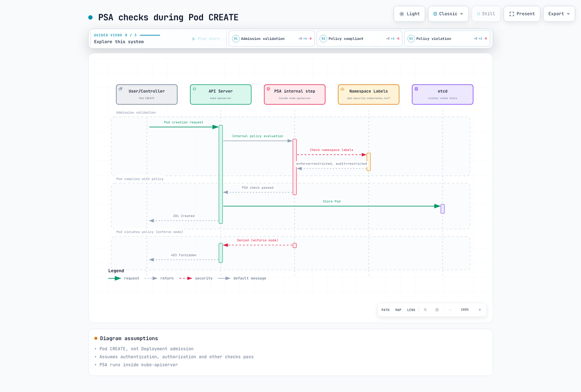Open the Classic style dropdown
The width and height of the screenshot is (581, 392).
448,14
